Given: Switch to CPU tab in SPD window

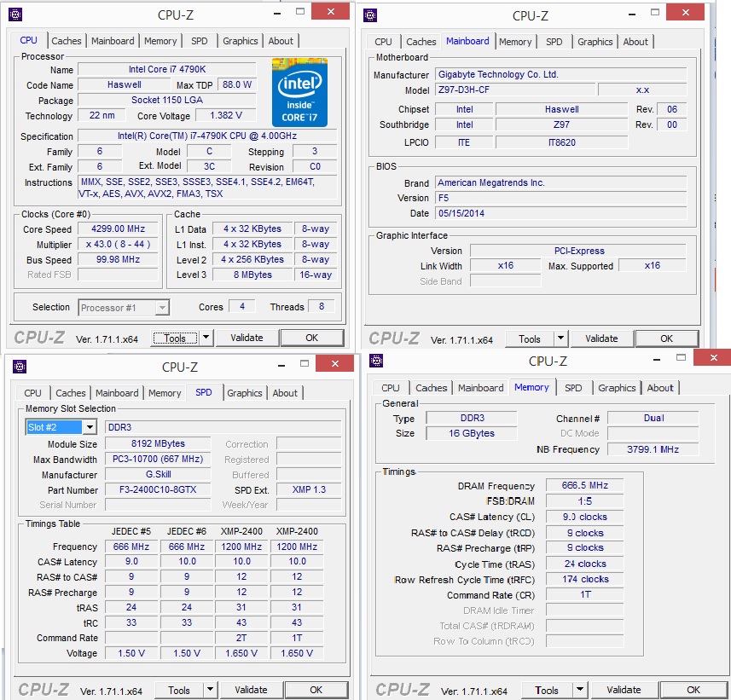Looking at the screenshot, I should pyautogui.click(x=32, y=393).
